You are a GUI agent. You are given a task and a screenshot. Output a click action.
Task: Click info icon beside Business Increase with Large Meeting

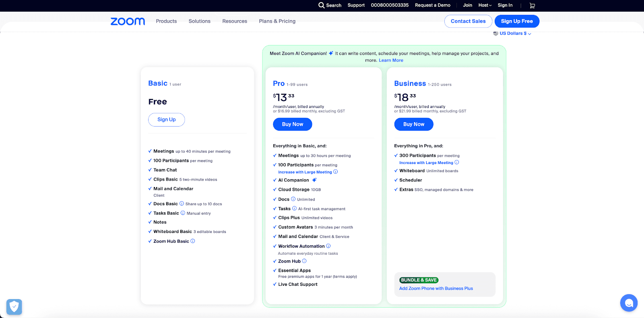(x=457, y=162)
